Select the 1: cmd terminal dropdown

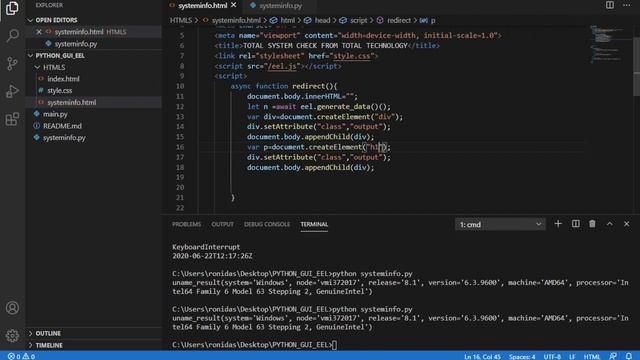(500, 224)
